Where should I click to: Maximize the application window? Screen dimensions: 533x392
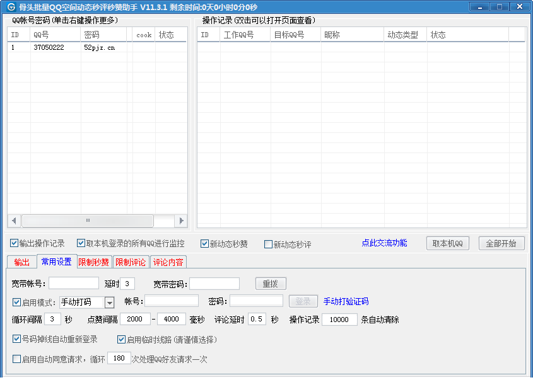click(x=500, y=7)
